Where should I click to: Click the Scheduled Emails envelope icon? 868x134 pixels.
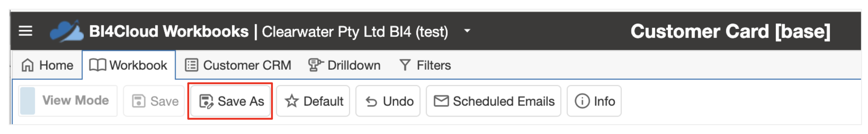pos(441,101)
